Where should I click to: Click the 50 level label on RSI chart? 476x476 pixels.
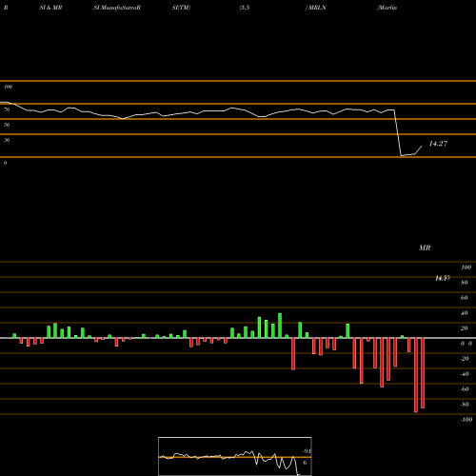(x=7, y=125)
